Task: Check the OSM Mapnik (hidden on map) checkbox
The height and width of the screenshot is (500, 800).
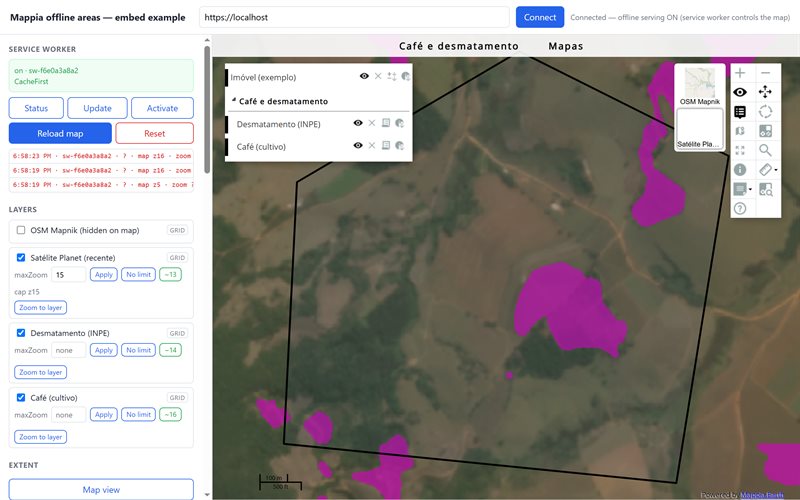Action: (21, 230)
